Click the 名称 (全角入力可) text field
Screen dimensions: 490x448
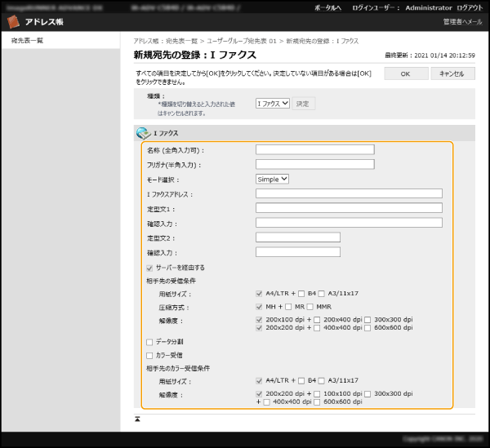pyautogui.click(x=314, y=149)
